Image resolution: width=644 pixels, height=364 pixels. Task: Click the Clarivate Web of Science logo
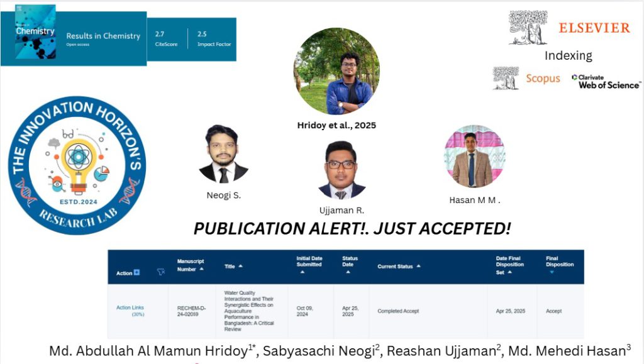606,82
